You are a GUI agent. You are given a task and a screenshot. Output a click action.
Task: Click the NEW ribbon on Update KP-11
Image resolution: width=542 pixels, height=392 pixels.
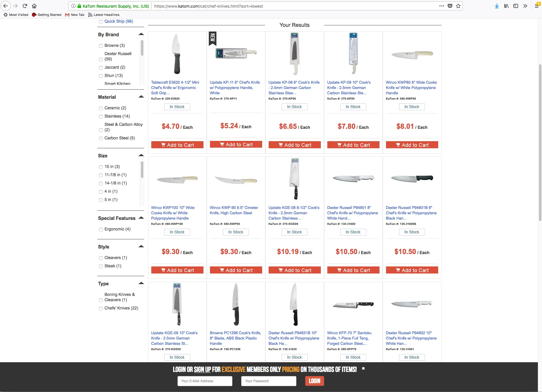pos(213,38)
